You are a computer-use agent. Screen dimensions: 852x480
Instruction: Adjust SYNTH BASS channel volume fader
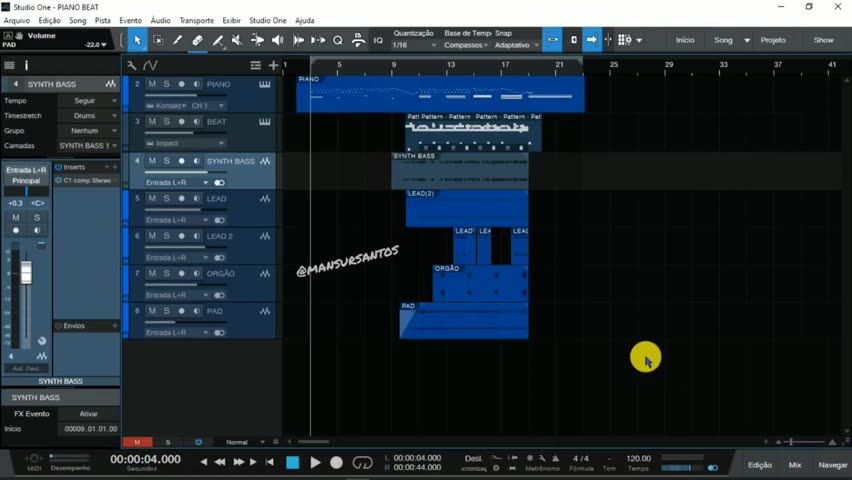[x=26, y=272]
